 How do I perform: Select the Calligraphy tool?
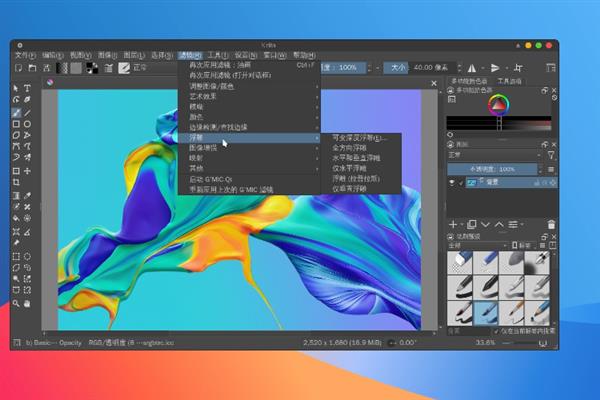click(27, 100)
